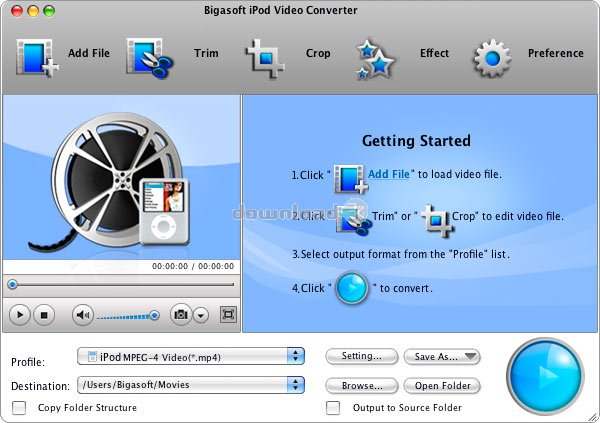Open the snapshot options dropdown arrow
The image size is (600, 423).
coord(201,315)
